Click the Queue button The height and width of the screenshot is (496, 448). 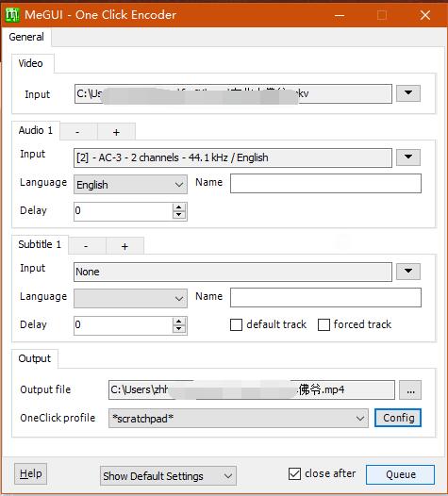click(x=400, y=474)
